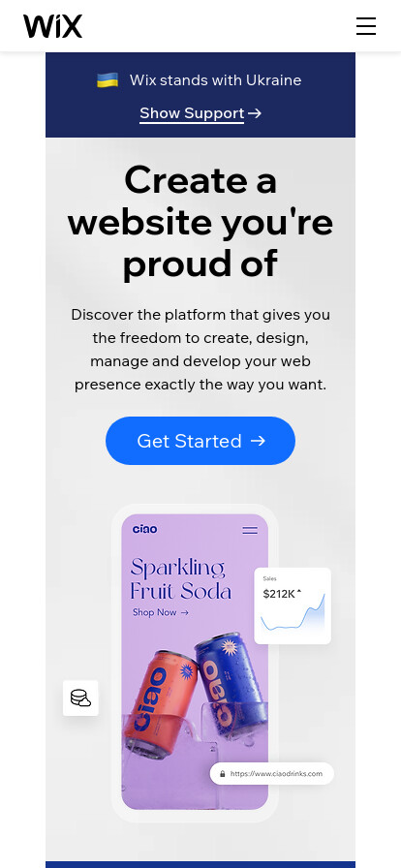Click the ciao logo in phone mockup

[x=145, y=529]
